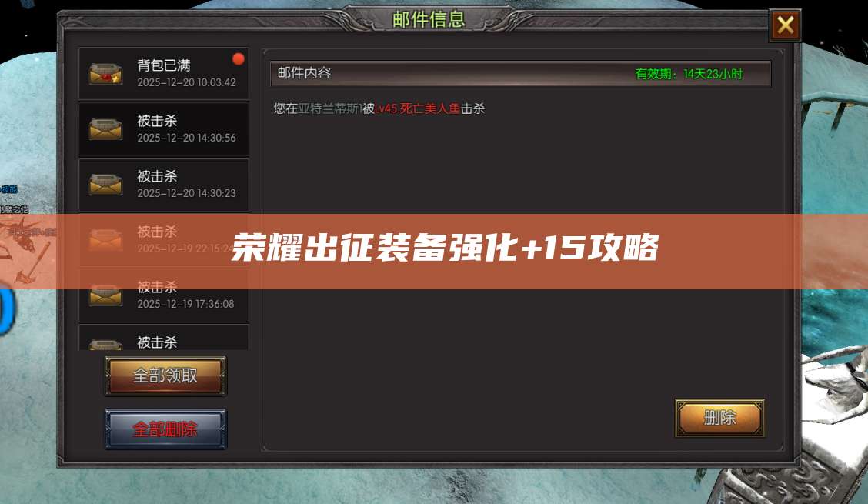Click the envelope icon of 背包已满 mail
Image resolution: width=868 pixels, height=504 pixels.
tap(105, 74)
